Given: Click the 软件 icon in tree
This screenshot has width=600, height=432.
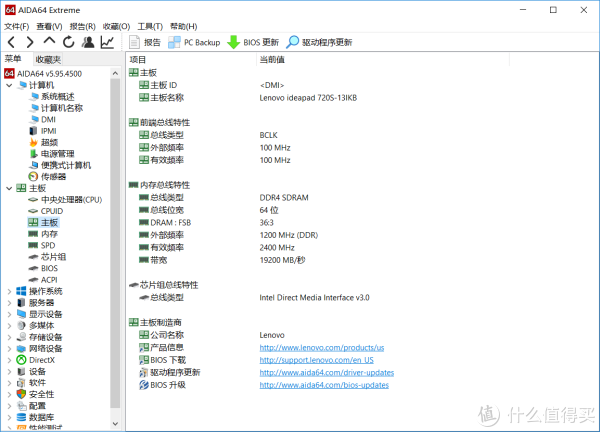Looking at the screenshot, I should [21, 383].
